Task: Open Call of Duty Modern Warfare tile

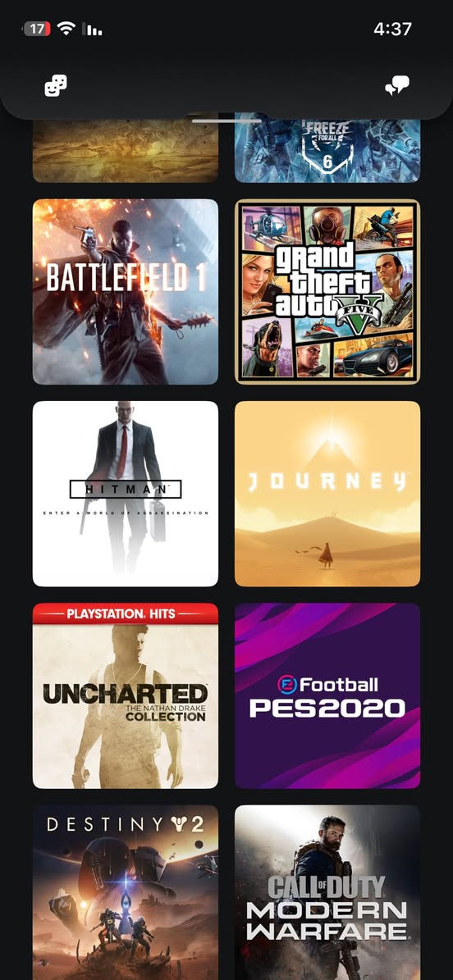Action: point(327,892)
